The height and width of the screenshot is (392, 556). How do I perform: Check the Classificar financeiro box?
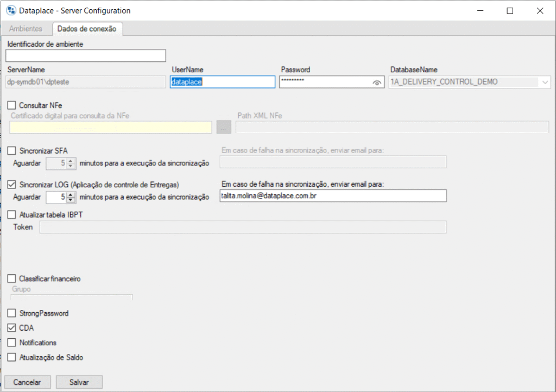(x=12, y=279)
